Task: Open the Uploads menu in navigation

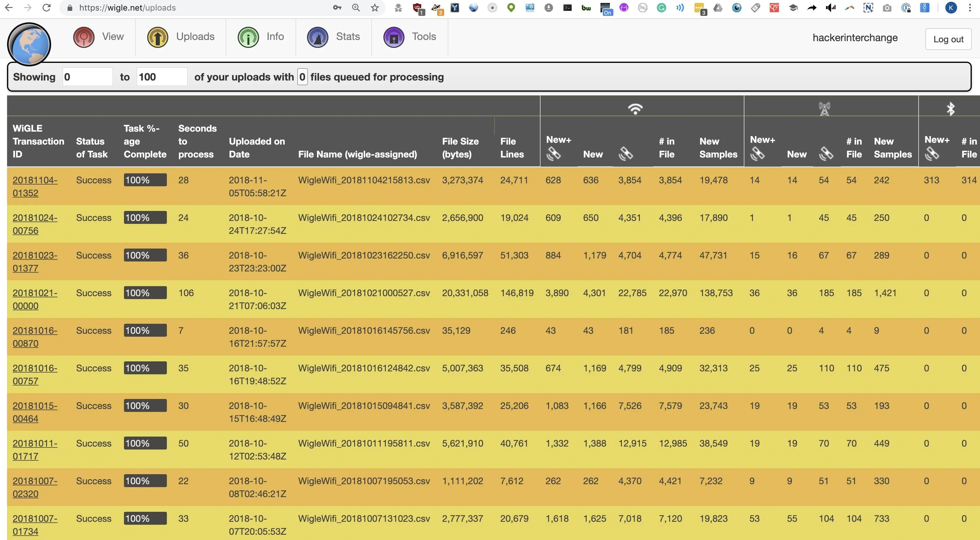Action: pos(181,37)
